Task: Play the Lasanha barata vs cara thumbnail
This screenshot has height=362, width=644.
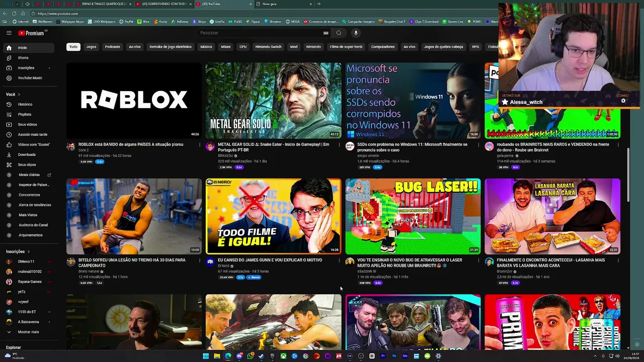Action: pyautogui.click(x=552, y=216)
